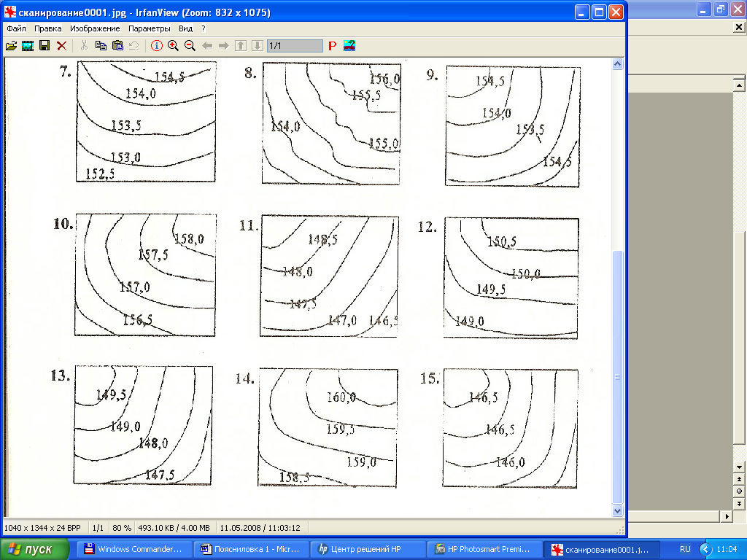Click background window select browse object circle
The height and width of the screenshot is (560, 747).
(x=739, y=491)
